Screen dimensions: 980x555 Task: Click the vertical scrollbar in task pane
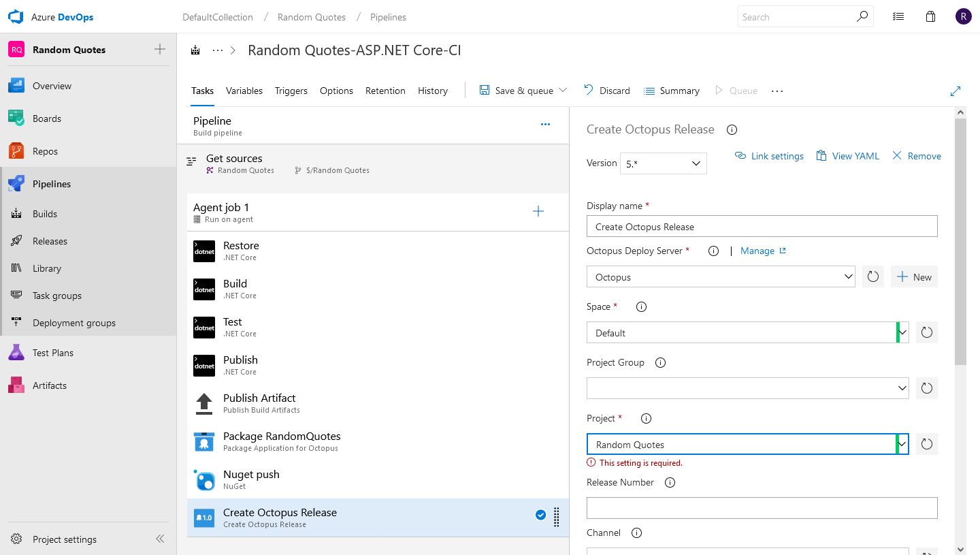[x=960, y=242]
